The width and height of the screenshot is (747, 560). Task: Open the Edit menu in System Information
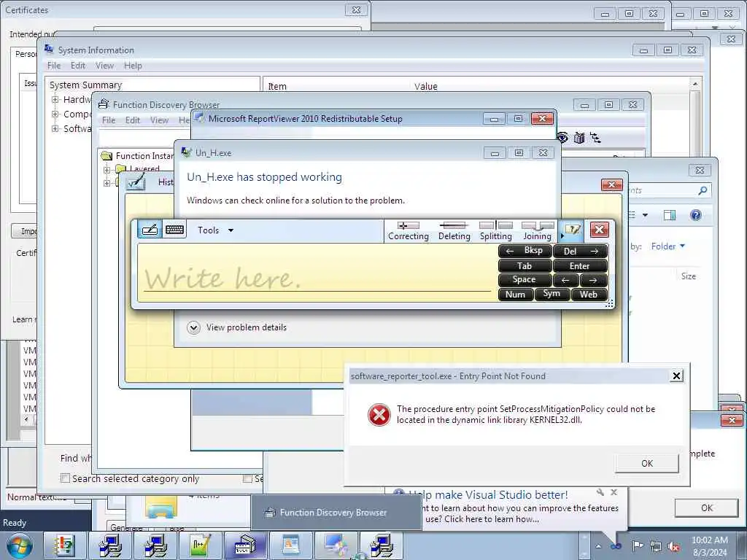tap(77, 66)
